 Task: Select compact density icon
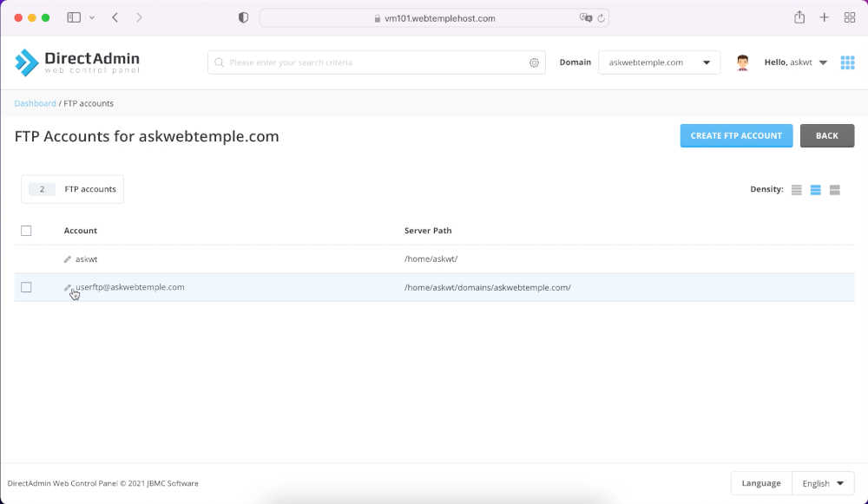(x=797, y=190)
